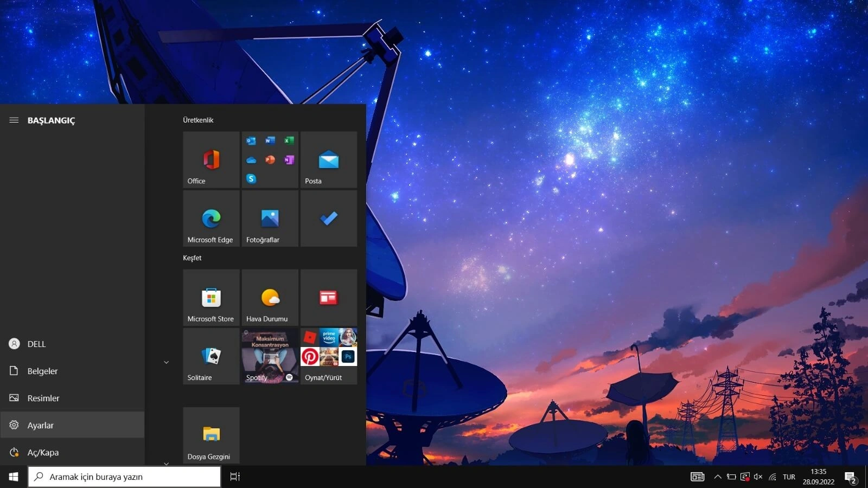868x488 pixels.
Task: Click the Keşfet group header
Action: point(192,258)
